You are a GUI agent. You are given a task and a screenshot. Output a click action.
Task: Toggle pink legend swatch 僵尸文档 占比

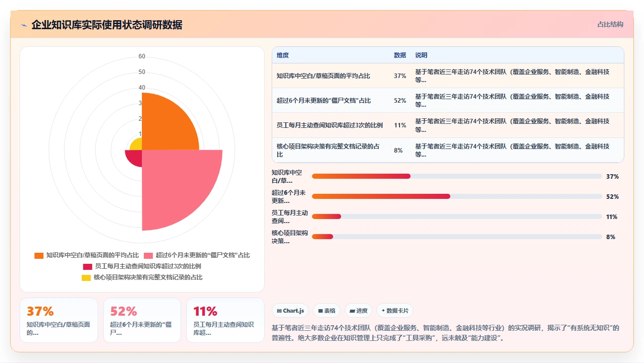coord(148,255)
